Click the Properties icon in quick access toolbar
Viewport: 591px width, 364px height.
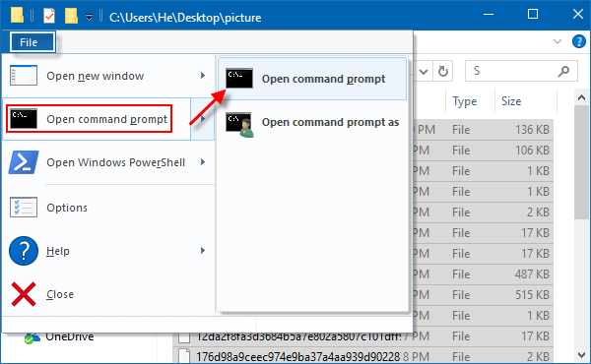click(49, 16)
